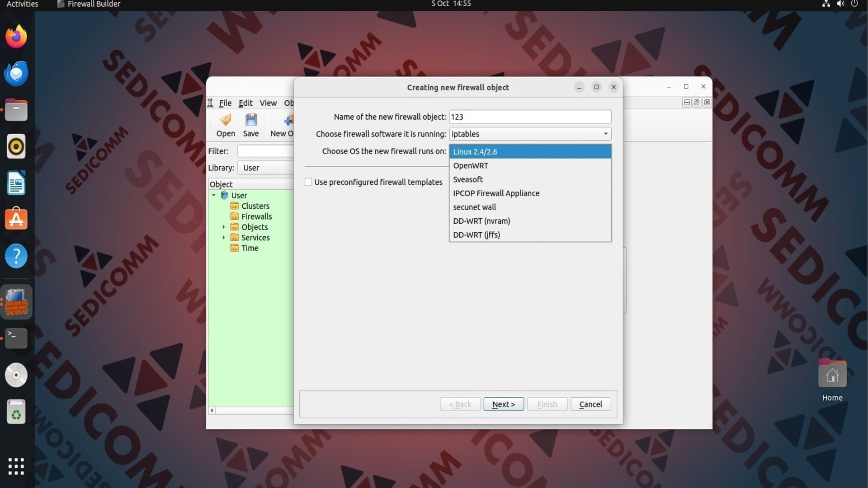Select OpenWRT from the OS list
The height and width of the screenshot is (488, 868).
[x=530, y=165]
